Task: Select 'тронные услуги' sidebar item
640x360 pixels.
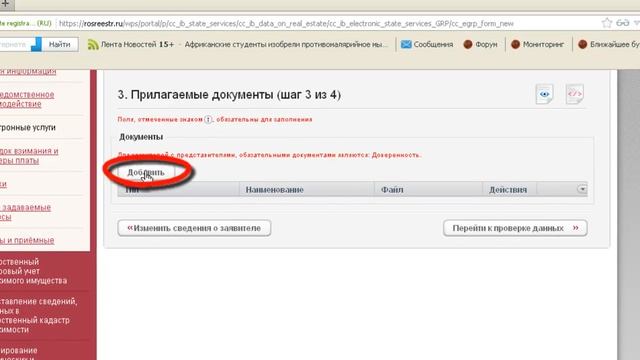Action: tap(28, 127)
